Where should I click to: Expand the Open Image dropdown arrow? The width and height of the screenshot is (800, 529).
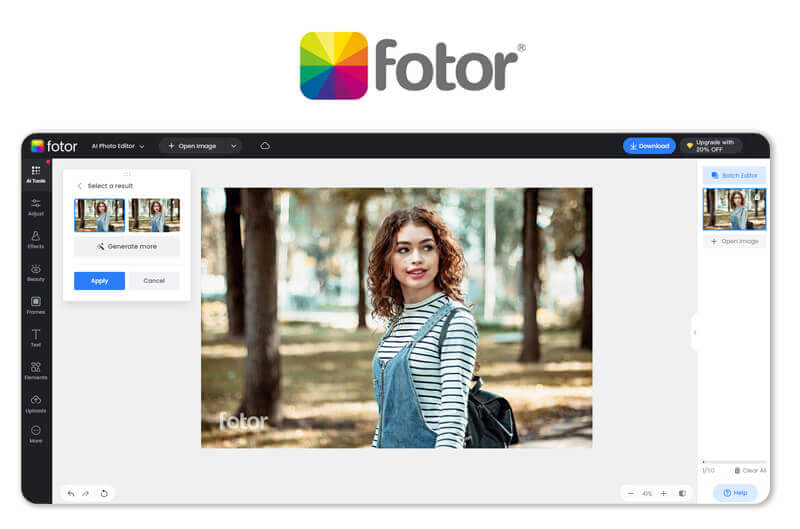point(234,146)
